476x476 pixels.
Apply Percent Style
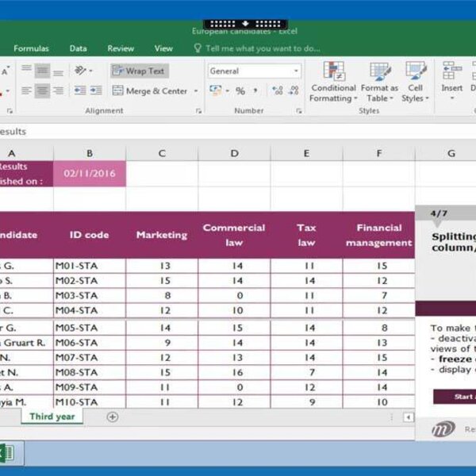tap(240, 90)
